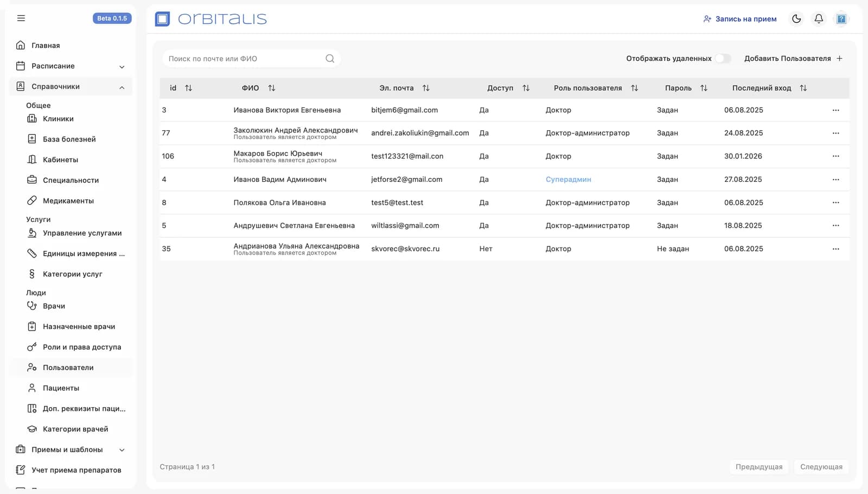Sort by Роль пользователя column arrows
868x494 pixels.
[635, 88]
